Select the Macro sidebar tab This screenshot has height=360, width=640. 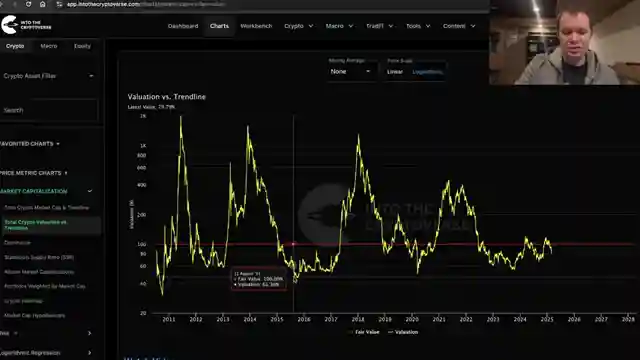click(x=49, y=46)
